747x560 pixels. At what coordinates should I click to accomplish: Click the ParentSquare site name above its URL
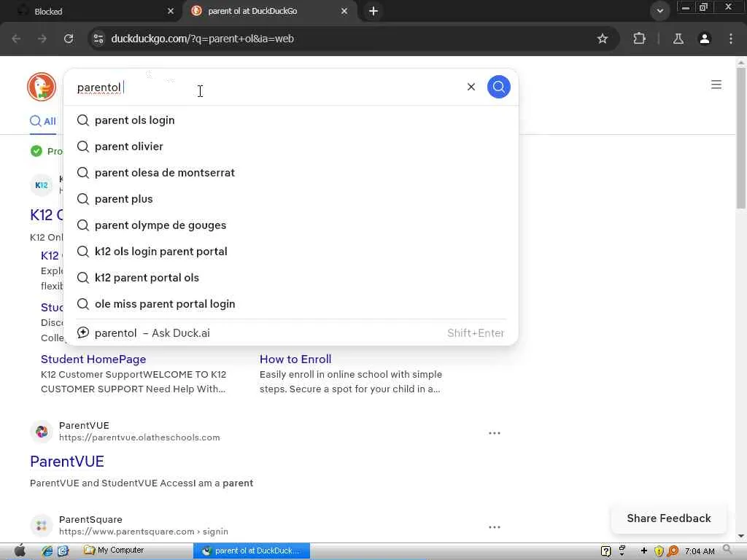(90, 519)
